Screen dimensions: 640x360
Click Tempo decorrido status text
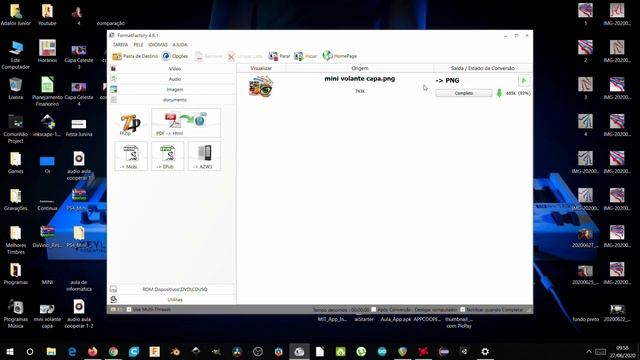point(341,310)
